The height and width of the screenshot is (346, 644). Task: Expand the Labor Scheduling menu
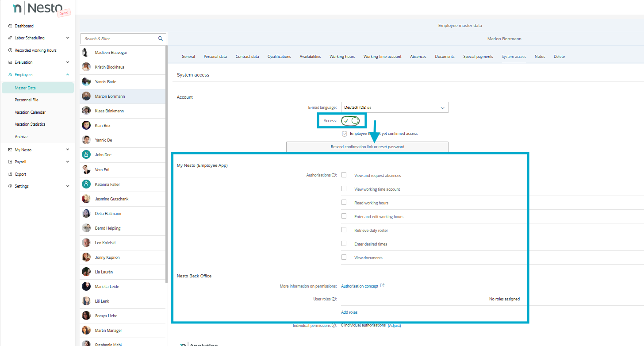(67, 38)
